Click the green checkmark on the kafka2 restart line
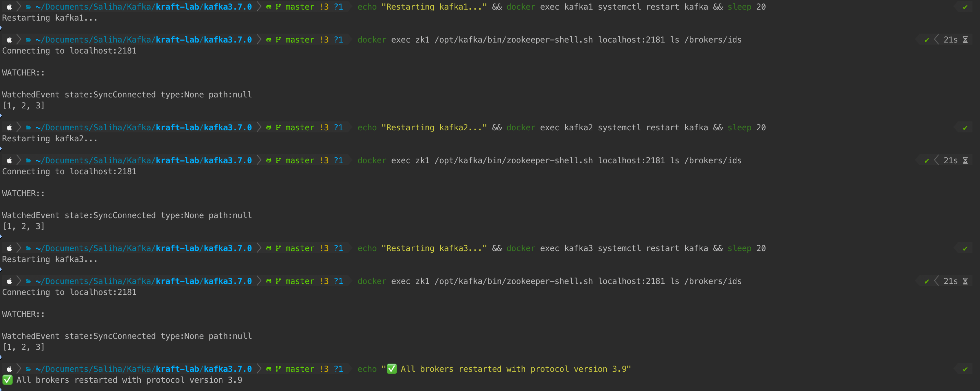This screenshot has width=980, height=391. point(965,128)
